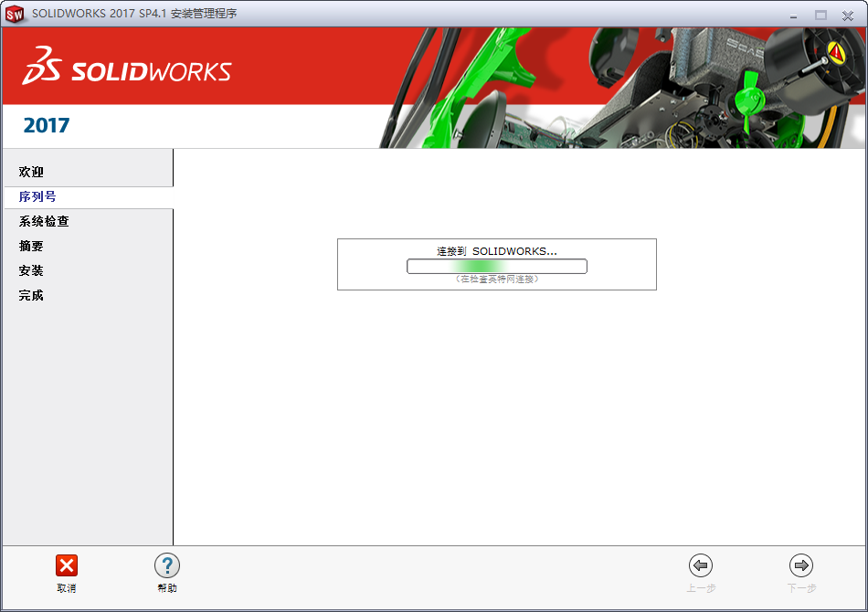Click the 3DS SOLIDWORKS logo in banner
Image resolution: width=868 pixels, height=612 pixels.
pos(127,67)
